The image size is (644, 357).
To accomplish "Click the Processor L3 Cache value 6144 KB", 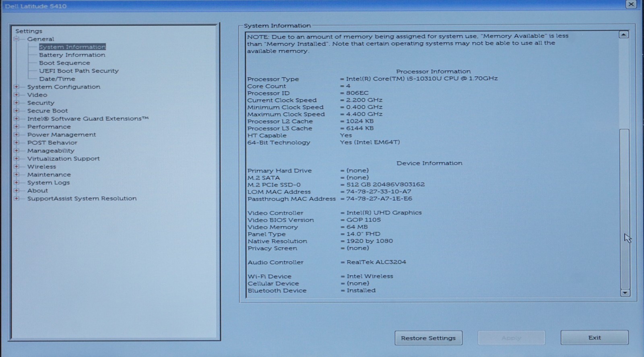I will pos(360,128).
